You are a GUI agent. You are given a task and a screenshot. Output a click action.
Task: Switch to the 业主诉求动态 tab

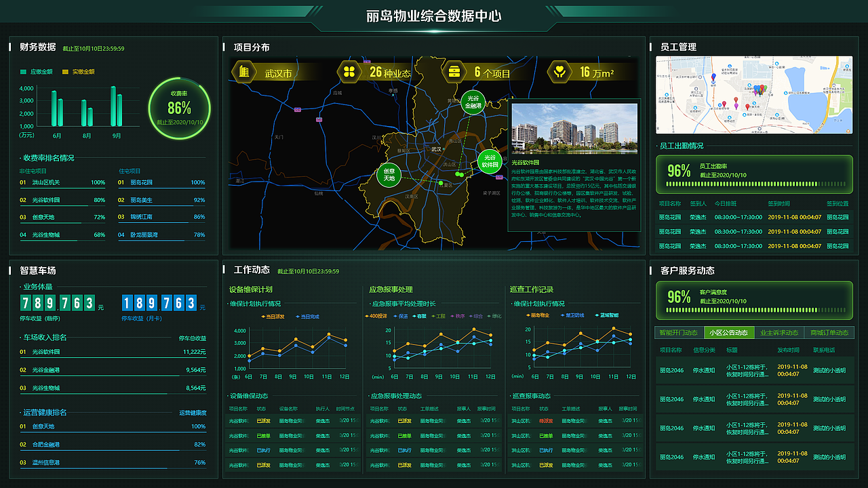point(779,333)
